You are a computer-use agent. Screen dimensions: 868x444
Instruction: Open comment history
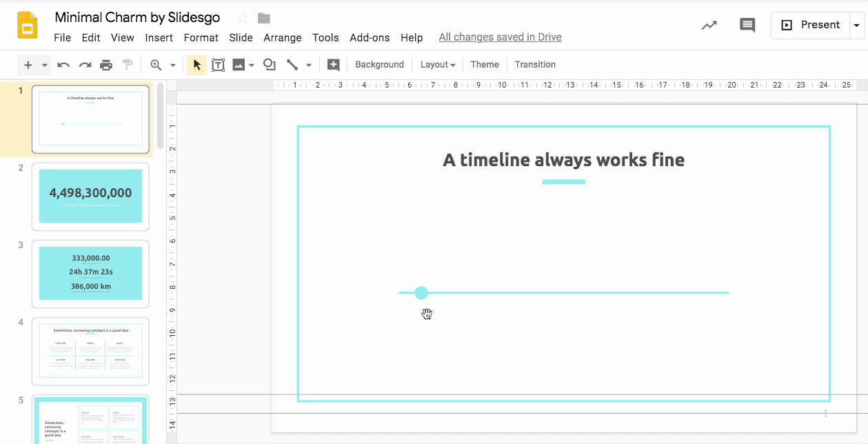(747, 25)
